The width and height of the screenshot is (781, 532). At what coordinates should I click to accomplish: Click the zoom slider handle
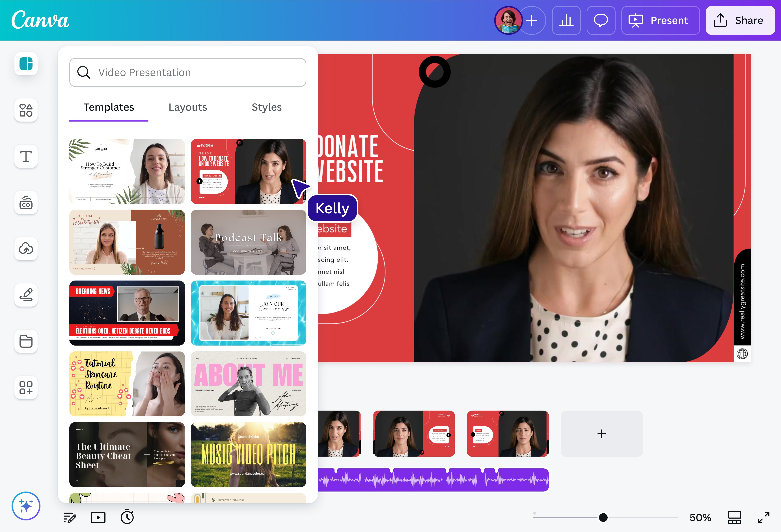click(x=603, y=518)
